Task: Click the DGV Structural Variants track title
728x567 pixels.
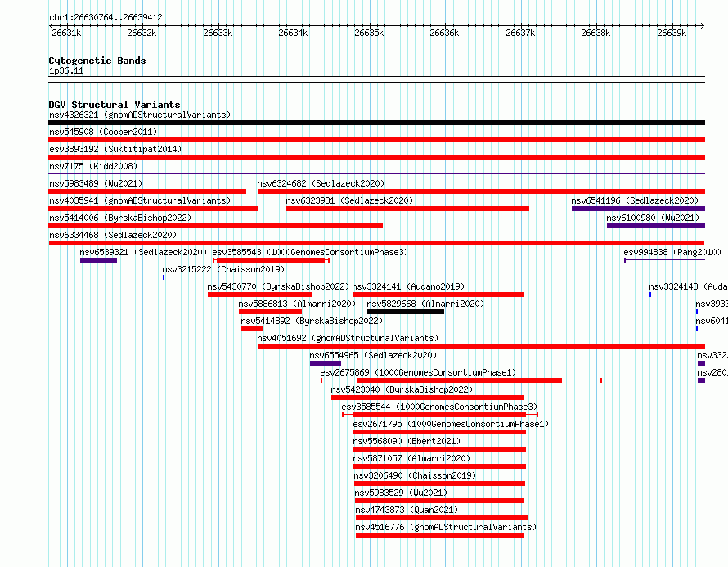Action: pyautogui.click(x=115, y=105)
